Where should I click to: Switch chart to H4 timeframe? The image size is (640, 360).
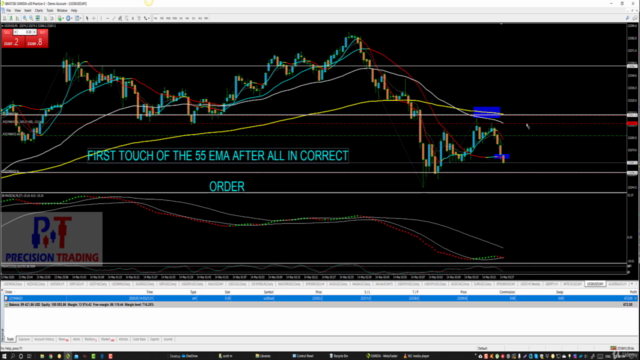click(187, 18)
